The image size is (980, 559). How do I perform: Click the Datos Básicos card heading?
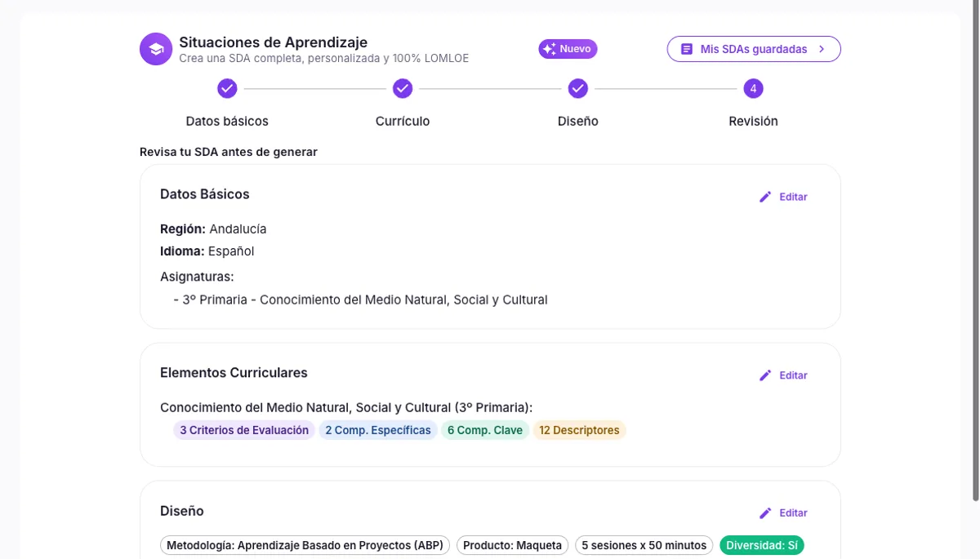205,194
